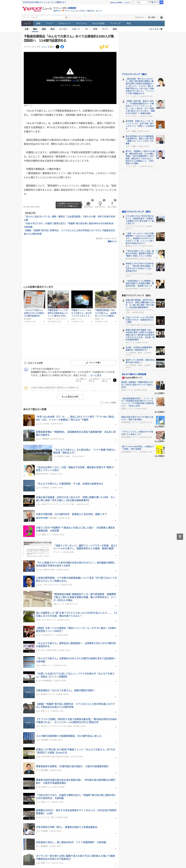Click the ytv broadcaster logo
Image resolution: width=186 pixels, height=868 pixels.
[x=104, y=47]
